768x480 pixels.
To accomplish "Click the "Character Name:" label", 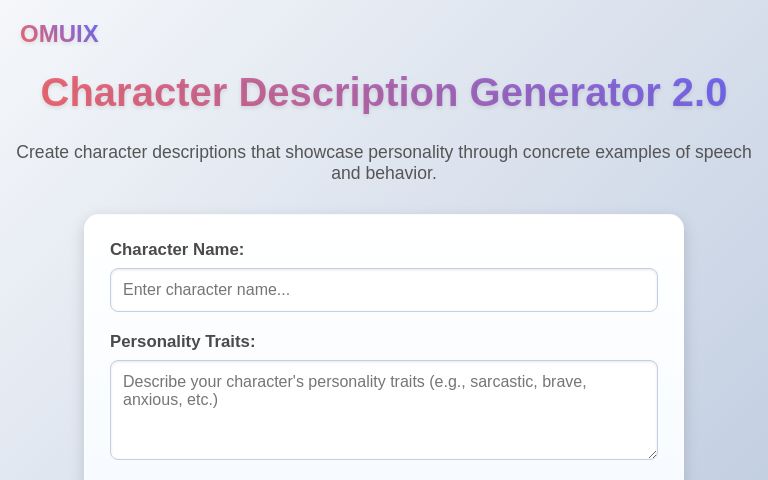I will [x=177, y=250].
